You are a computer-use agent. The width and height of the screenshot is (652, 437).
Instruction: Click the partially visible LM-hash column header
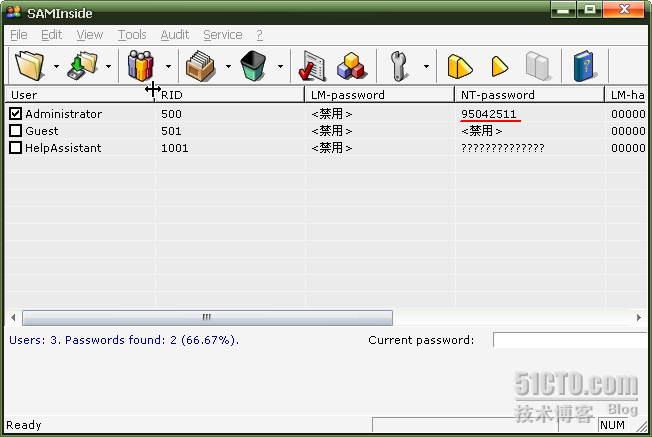pos(626,95)
